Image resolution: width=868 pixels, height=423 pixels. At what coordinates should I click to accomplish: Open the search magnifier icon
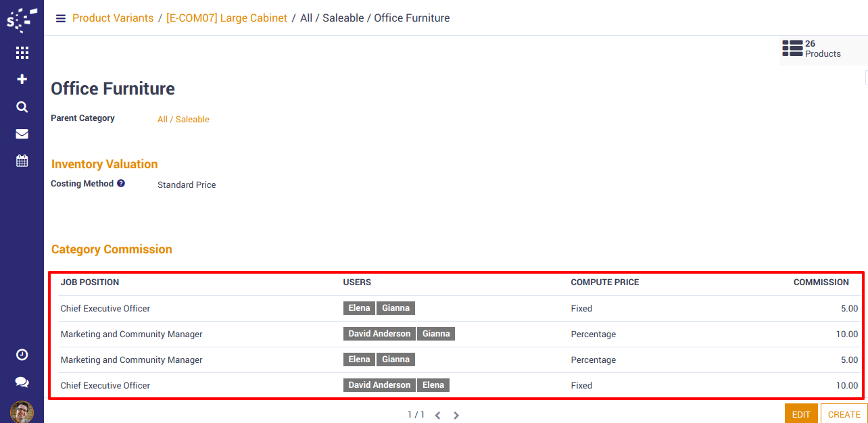tap(22, 107)
